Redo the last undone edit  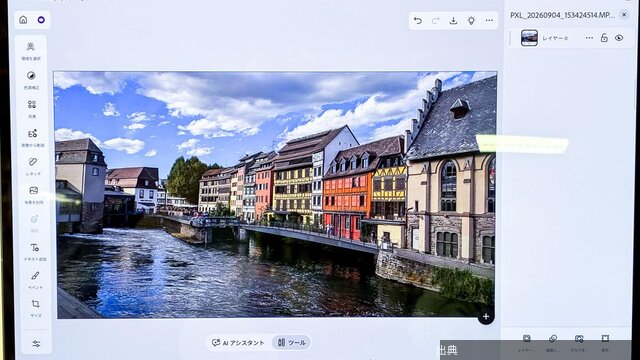pos(436,20)
